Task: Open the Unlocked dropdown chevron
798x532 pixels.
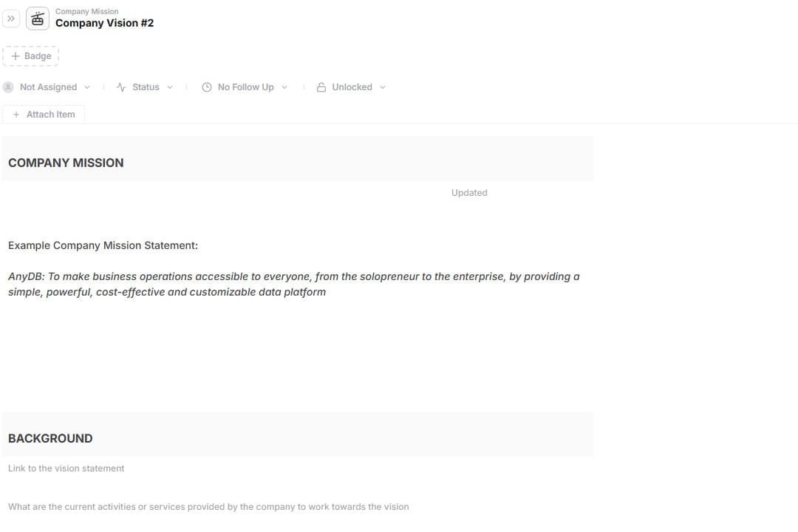Action: 383,87
